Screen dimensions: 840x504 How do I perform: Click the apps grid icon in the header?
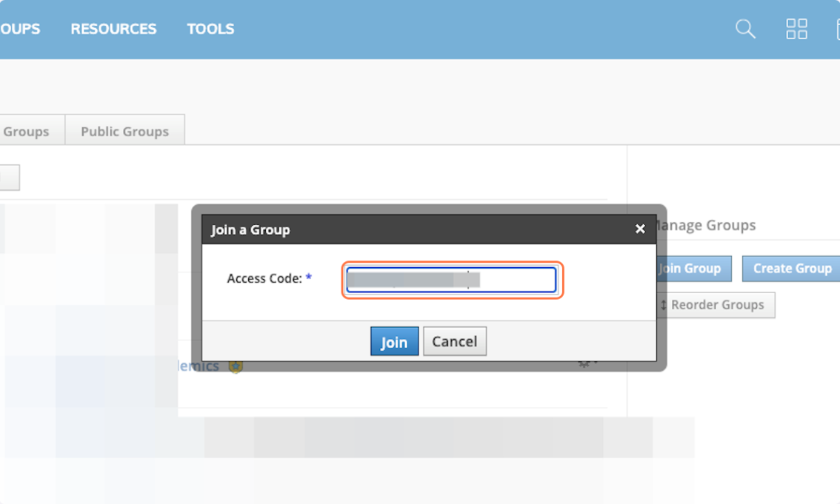point(797,29)
